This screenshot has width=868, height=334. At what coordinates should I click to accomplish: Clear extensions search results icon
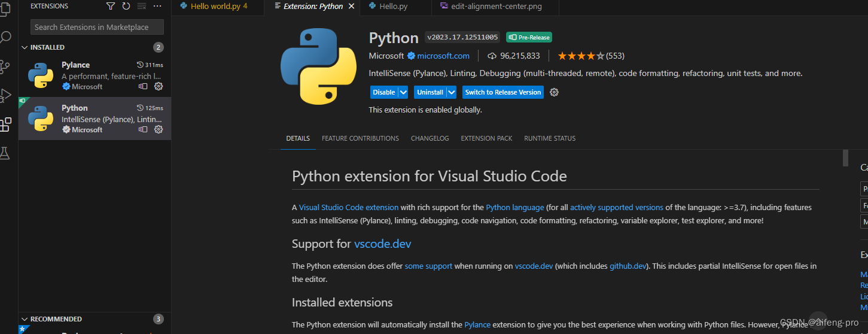[x=142, y=6]
